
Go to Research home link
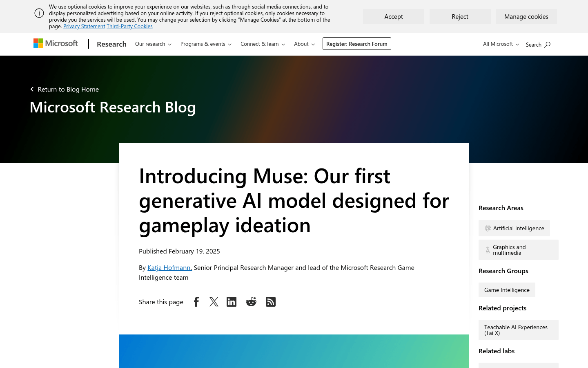(x=111, y=44)
